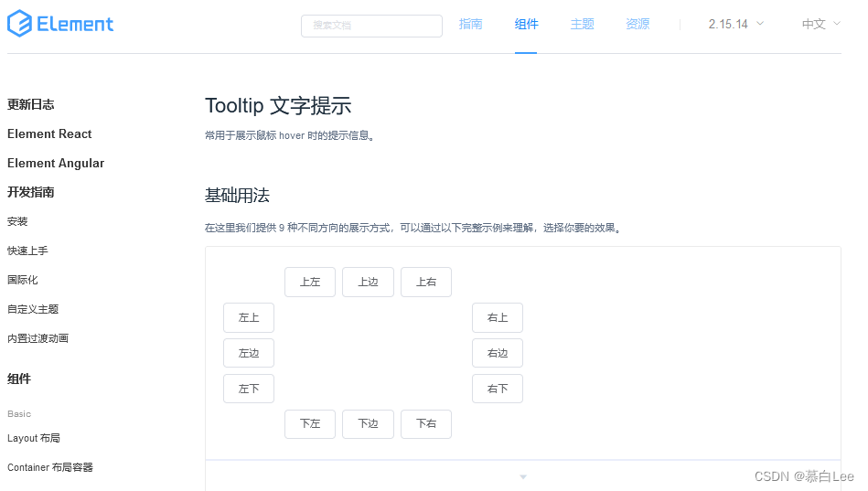Click the 左上 tooltip demo button
The image size is (868, 491).
tap(249, 318)
